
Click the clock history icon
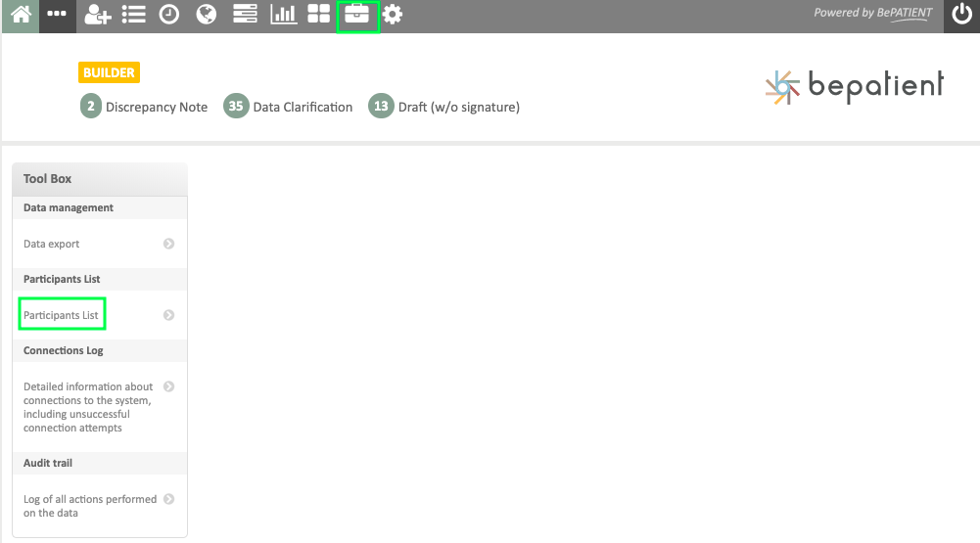(x=169, y=16)
